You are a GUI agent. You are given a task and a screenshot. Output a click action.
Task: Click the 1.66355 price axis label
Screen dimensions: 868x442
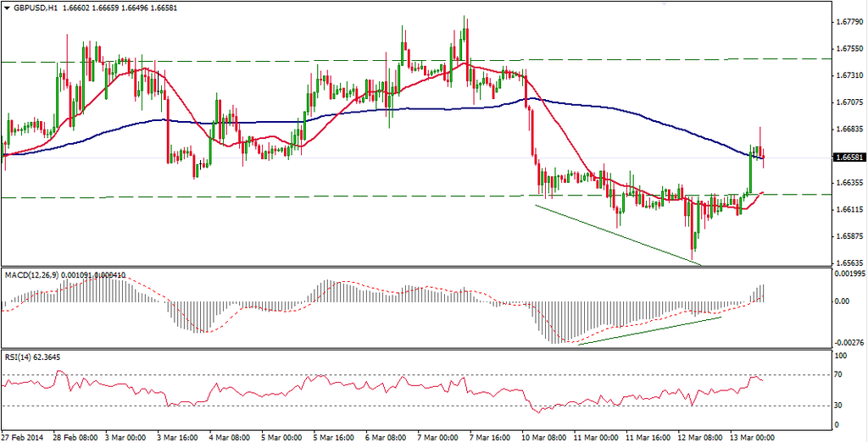851,183
